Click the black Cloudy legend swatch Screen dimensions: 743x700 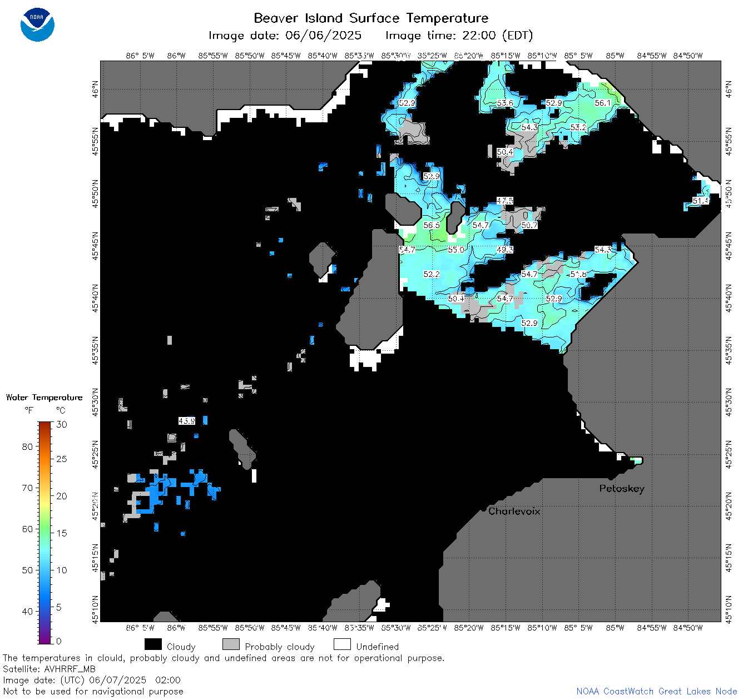(x=153, y=644)
